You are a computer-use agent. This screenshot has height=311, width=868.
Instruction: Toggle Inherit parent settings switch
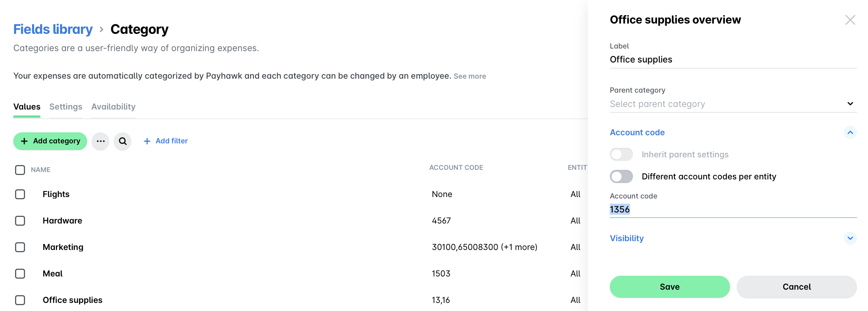(x=621, y=154)
